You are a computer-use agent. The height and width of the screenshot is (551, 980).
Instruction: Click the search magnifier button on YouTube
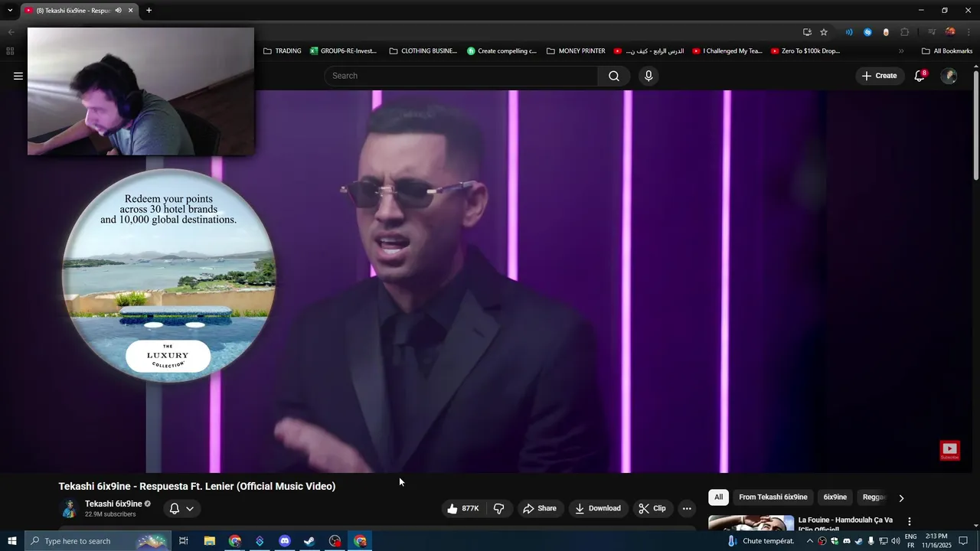tap(614, 76)
